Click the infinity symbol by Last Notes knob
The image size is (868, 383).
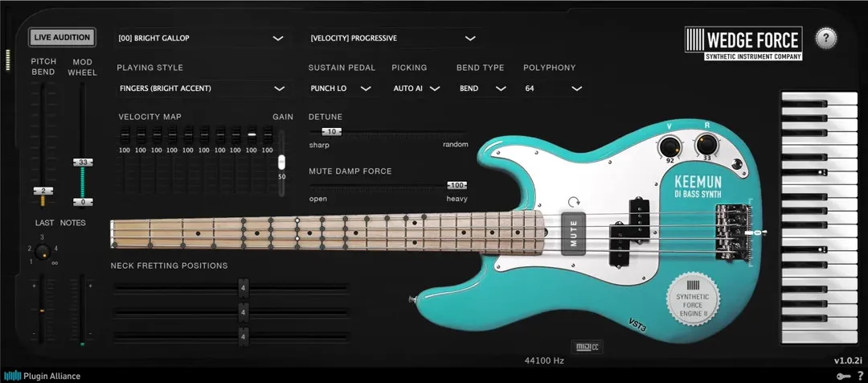tap(55, 262)
